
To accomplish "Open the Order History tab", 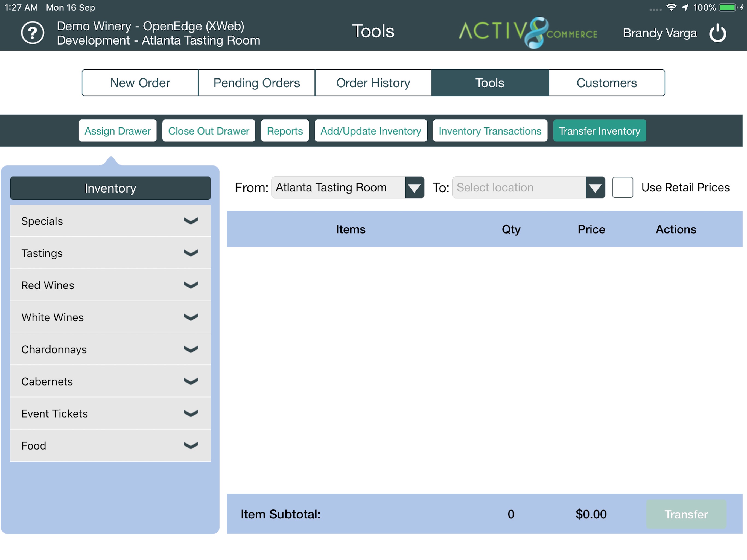I will click(373, 83).
